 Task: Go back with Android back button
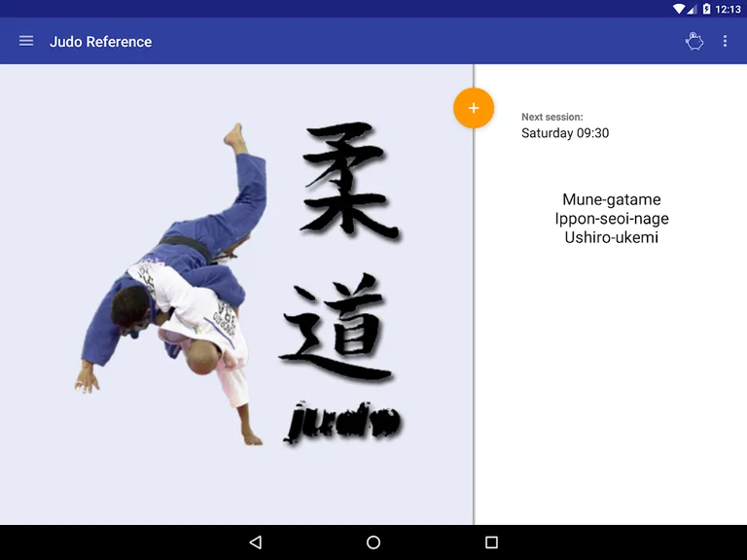pyautogui.click(x=256, y=542)
